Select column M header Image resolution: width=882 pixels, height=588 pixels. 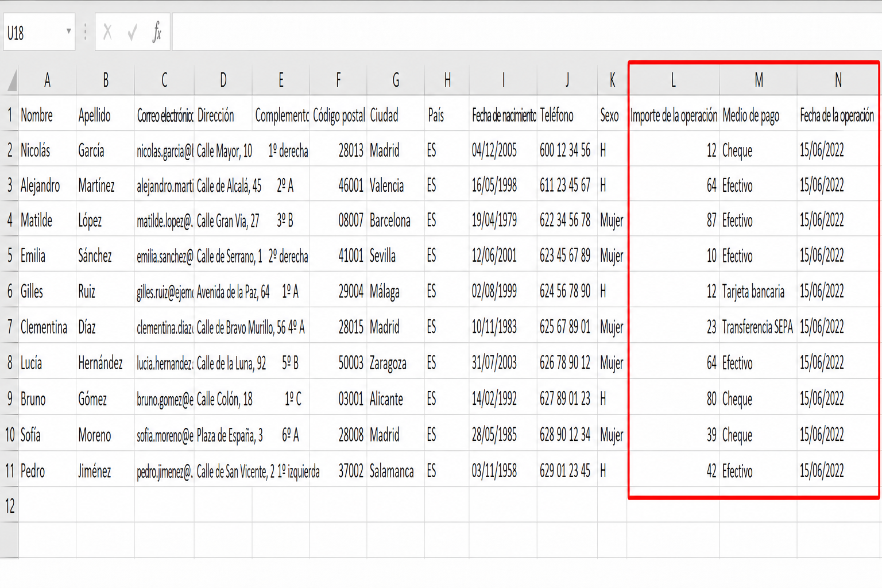tap(759, 80)
